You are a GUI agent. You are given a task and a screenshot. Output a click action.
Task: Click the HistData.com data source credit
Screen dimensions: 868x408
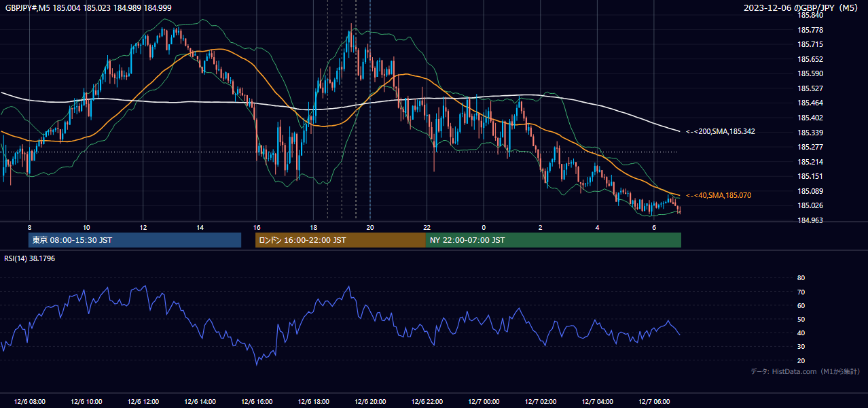click(x=805, y=371)
